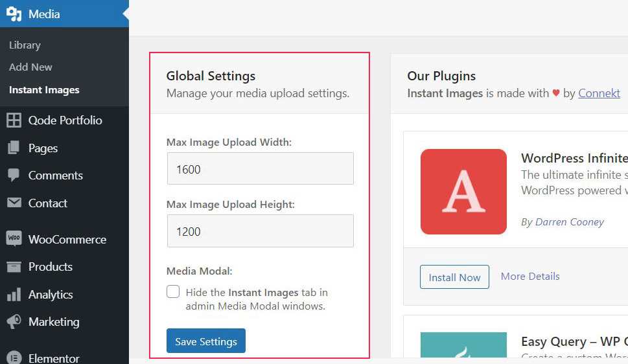Click the Qode Portfolio grid icon
The width and height of the screenshot is (628, 364).
[14, 120]
